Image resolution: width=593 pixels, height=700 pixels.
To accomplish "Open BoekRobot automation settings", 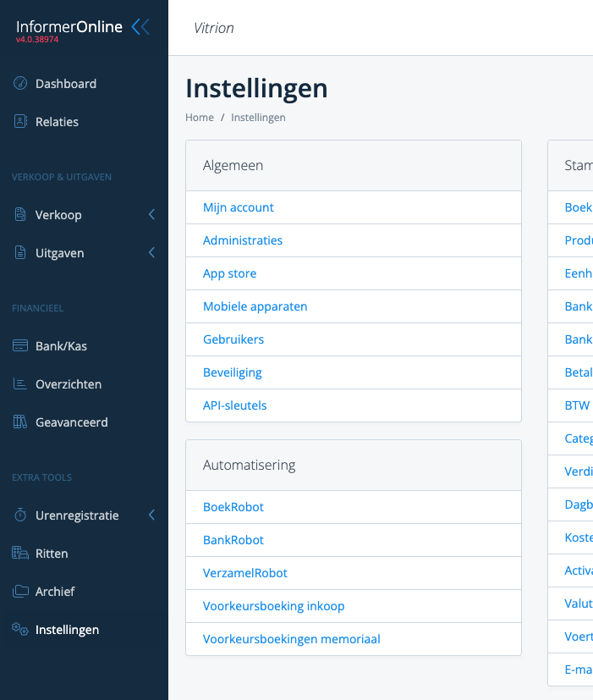I will pos(233,507).
